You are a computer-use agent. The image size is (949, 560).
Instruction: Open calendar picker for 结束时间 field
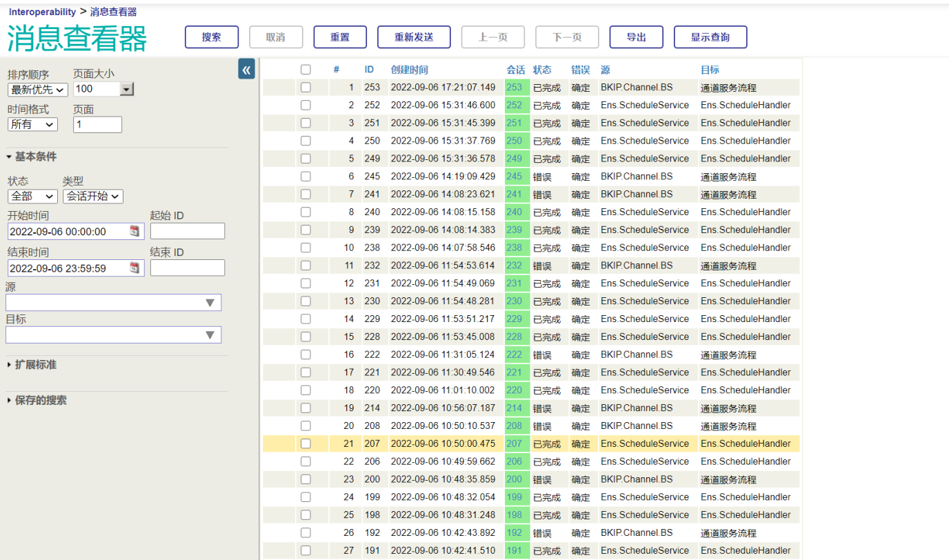click(135, 268)
